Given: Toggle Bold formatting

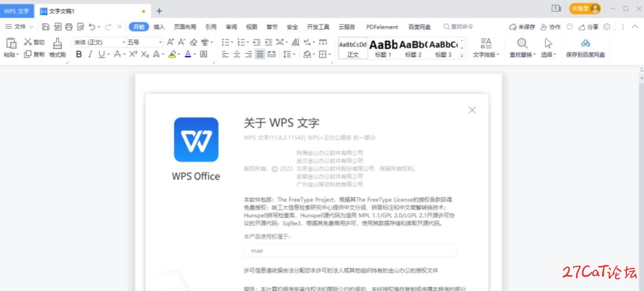Looking at the screenshot, I should click(79, 54).
